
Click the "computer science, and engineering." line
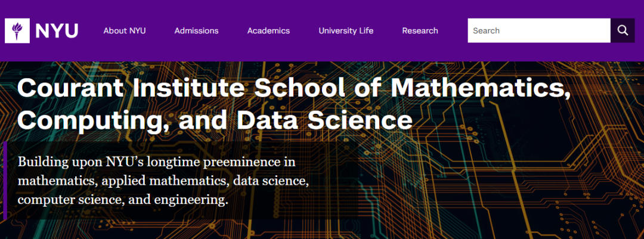coord(123,200)
